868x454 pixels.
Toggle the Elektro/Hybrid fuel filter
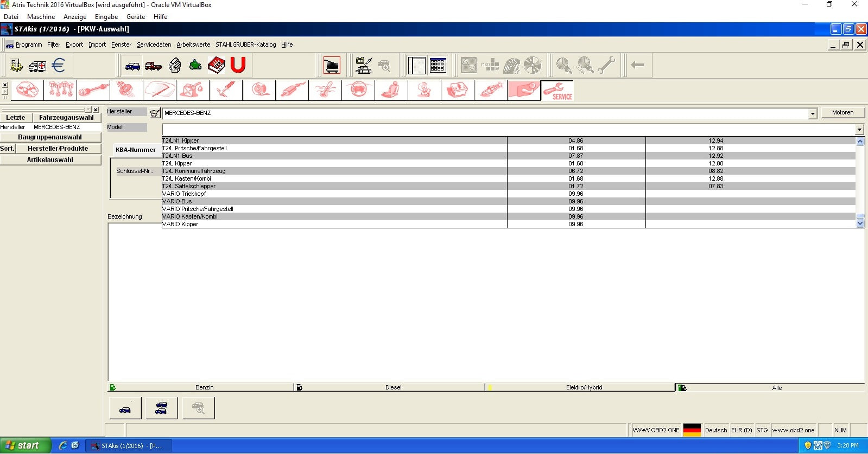[583, 387]
